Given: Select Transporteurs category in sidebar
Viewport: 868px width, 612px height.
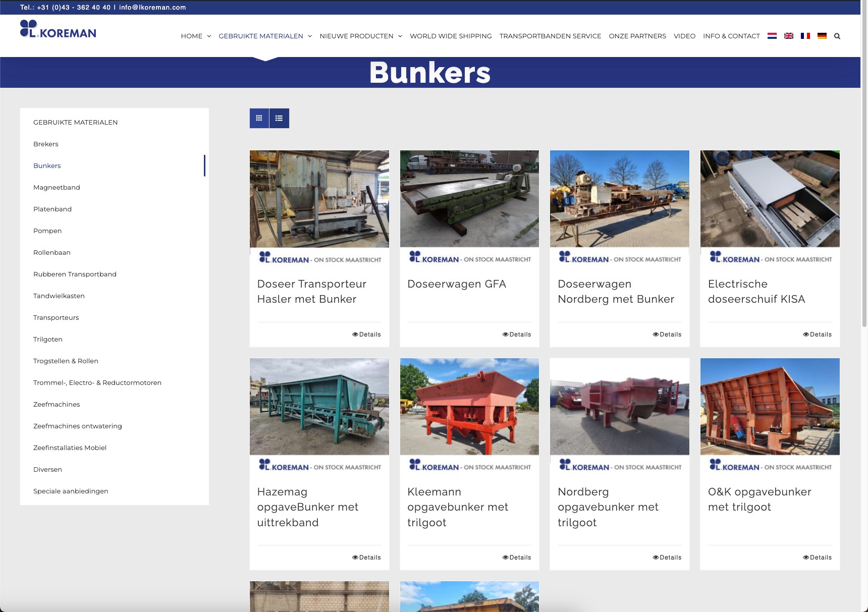Looking at the screenshot, I should click(56, 317).
